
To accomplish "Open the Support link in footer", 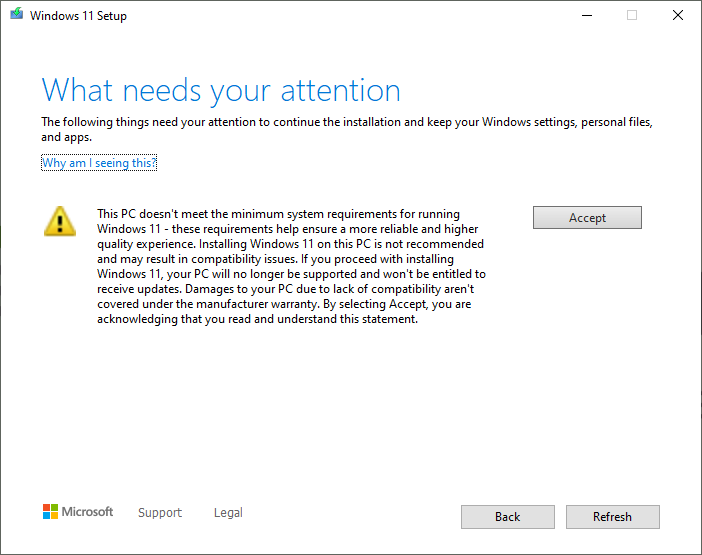I will [x=160, y=512].
